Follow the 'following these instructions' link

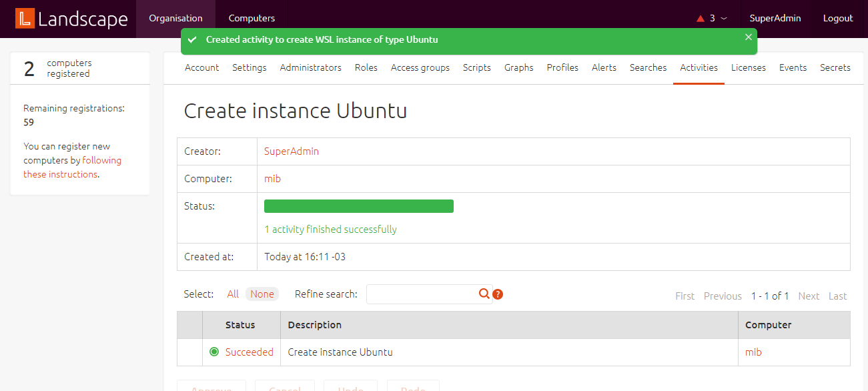[x=73, y=167]
